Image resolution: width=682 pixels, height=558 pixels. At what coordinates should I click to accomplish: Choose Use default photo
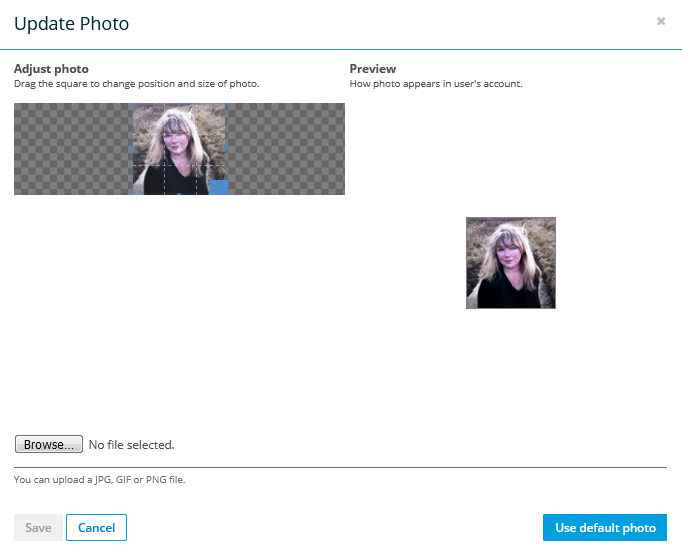coord(605,527)
